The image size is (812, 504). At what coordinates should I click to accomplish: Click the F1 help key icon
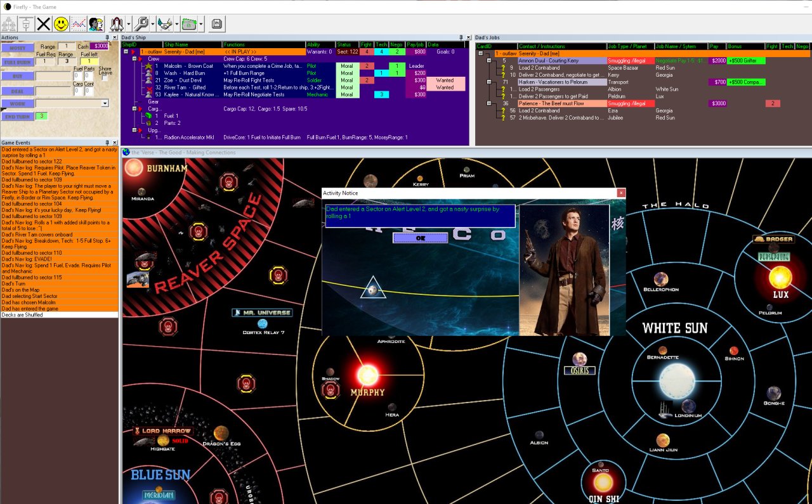(216, 24)
